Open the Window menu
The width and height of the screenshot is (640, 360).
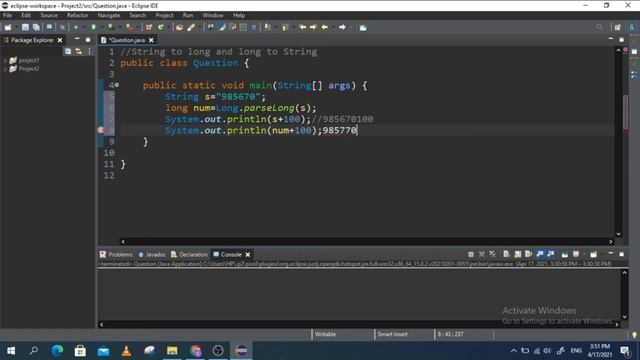point(213,15)
